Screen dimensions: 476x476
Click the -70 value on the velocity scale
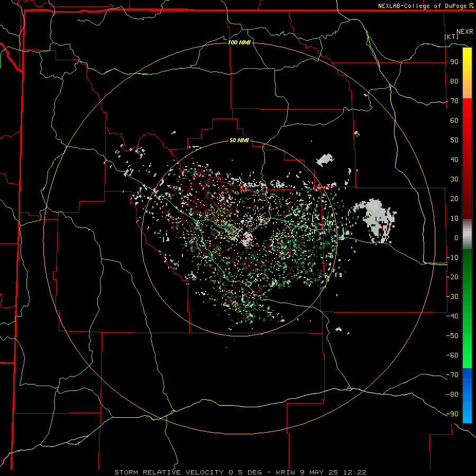pyautogui.click(x=452, y=375)
